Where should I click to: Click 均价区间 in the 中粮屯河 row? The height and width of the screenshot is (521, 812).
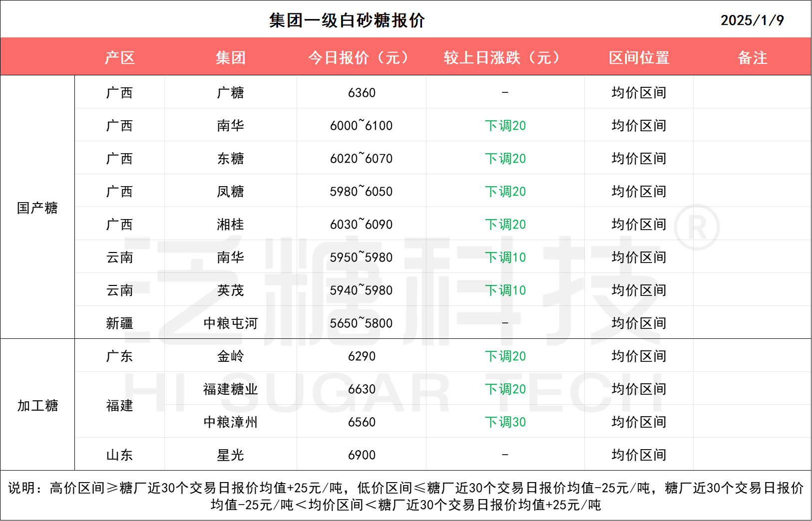(639, 323)
